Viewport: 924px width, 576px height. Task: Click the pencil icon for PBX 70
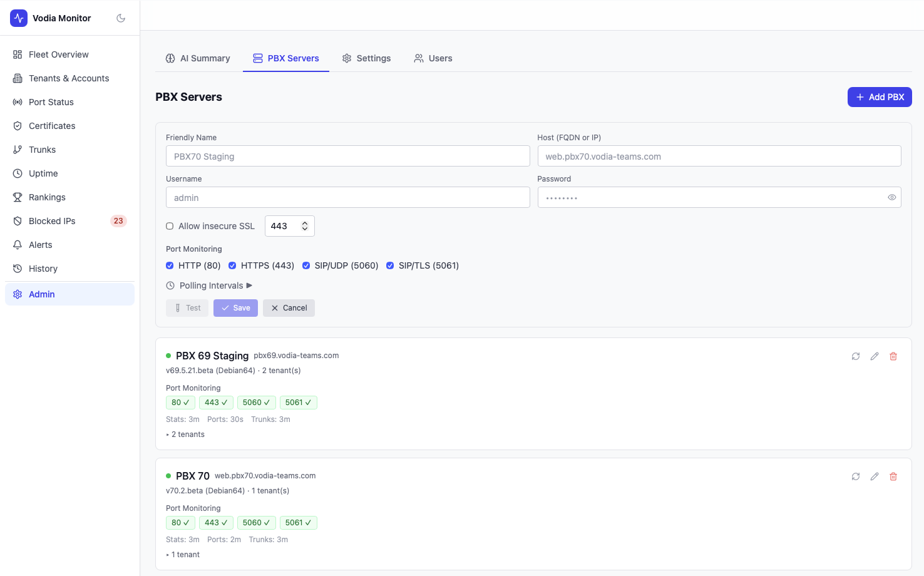875,476
